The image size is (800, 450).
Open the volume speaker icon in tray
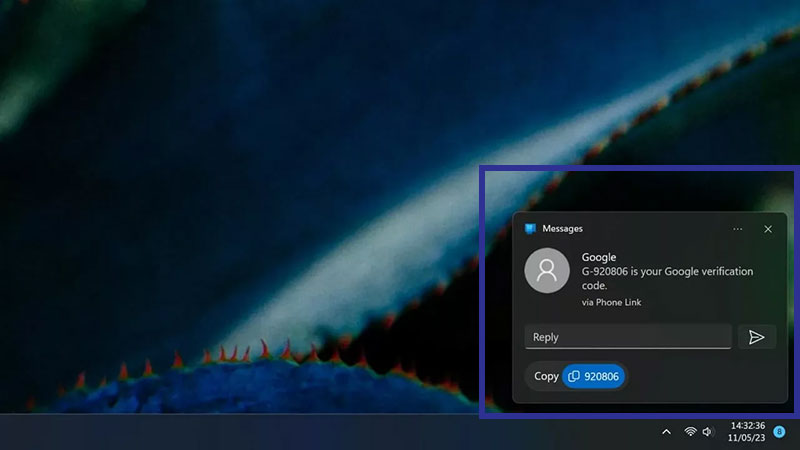pos(707,432)
